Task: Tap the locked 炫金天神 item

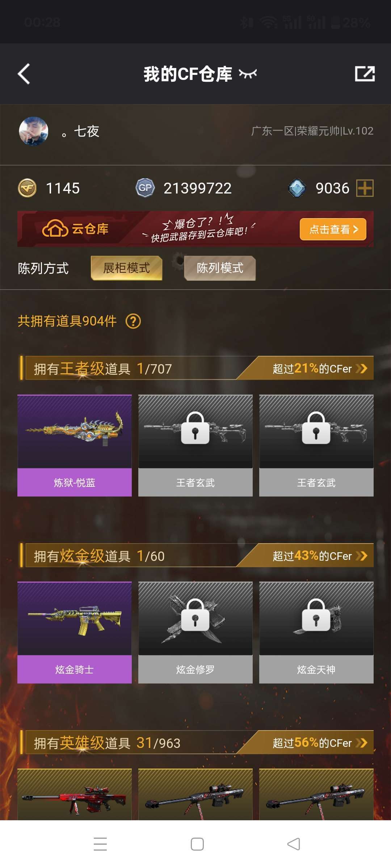Action: coord(316,633)
